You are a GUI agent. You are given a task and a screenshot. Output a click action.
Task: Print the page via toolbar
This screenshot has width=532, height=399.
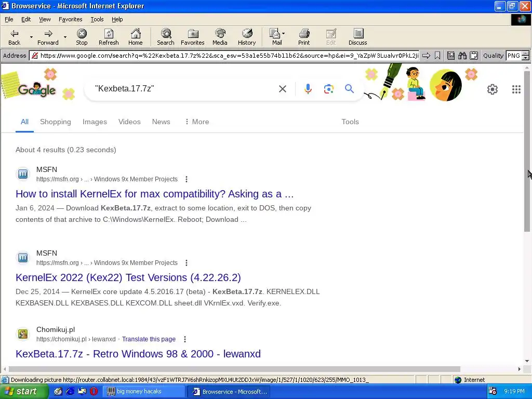click(304, 37)
